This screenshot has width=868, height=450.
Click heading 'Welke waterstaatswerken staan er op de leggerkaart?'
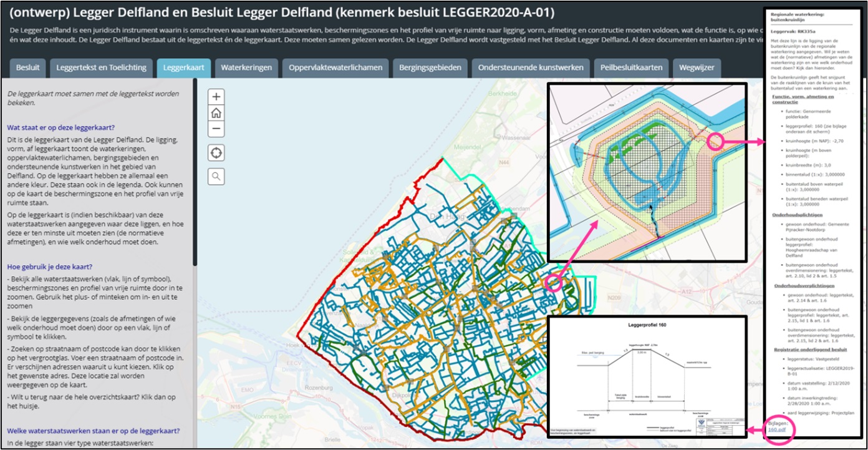(94, 431)
